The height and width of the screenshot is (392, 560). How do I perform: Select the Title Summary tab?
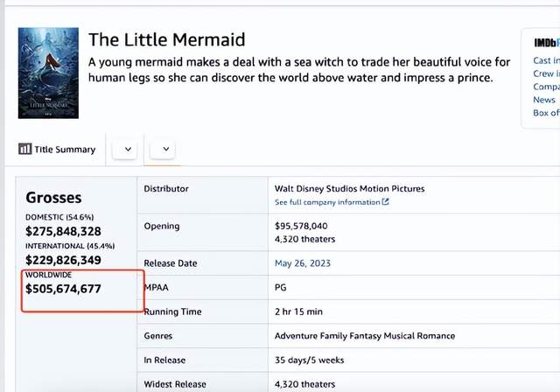pyautogui.click(x=57, y=150)
